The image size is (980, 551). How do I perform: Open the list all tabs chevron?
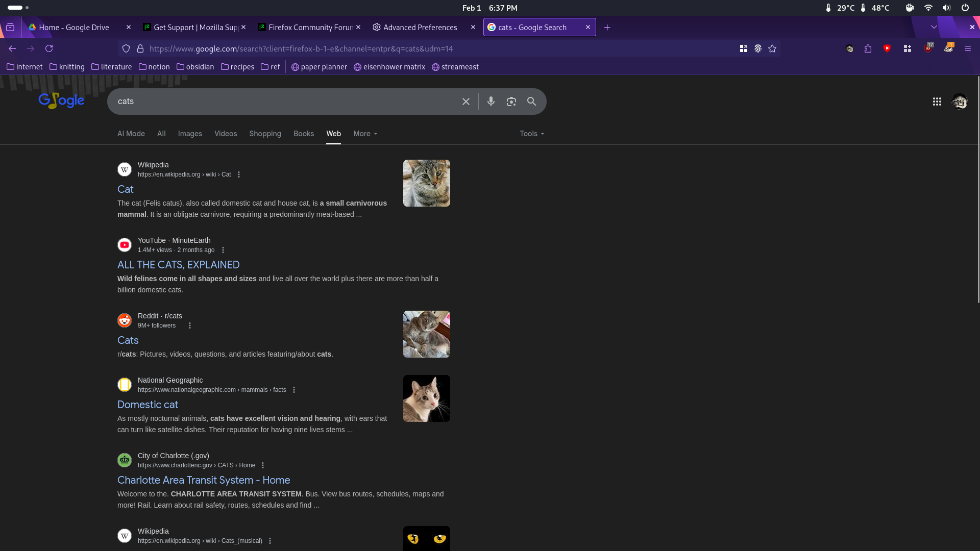(x=934, y=27)
